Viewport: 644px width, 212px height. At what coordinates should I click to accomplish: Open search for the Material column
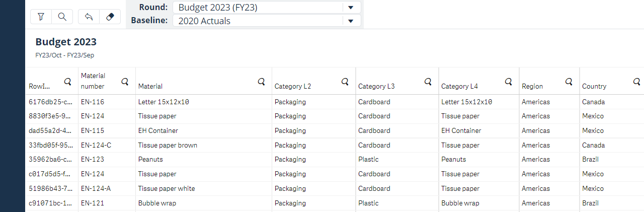pyautogui.click(x=261, y=81)
